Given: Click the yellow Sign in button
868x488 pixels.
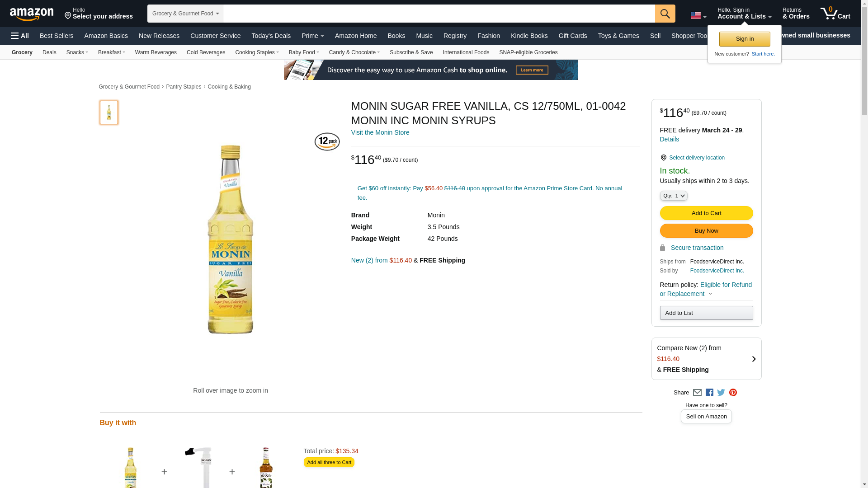Looking at the screenshot, I should [745, 39].
